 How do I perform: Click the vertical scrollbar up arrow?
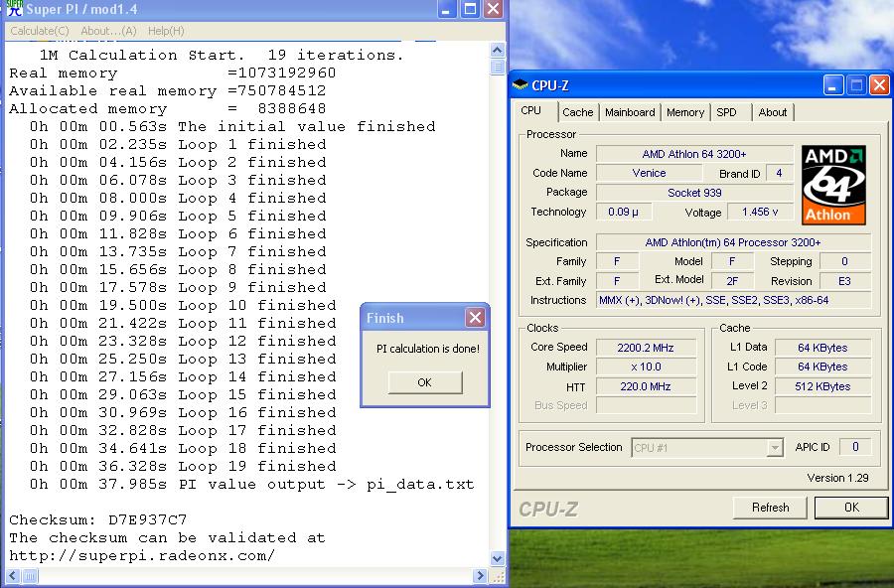coord(498,51)
